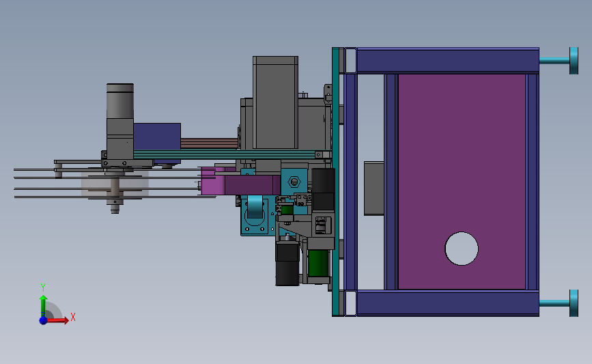Screen dimensions: 592x364
Task: Select the translucent pulley disc on left shaft
Action: point(115,184)
